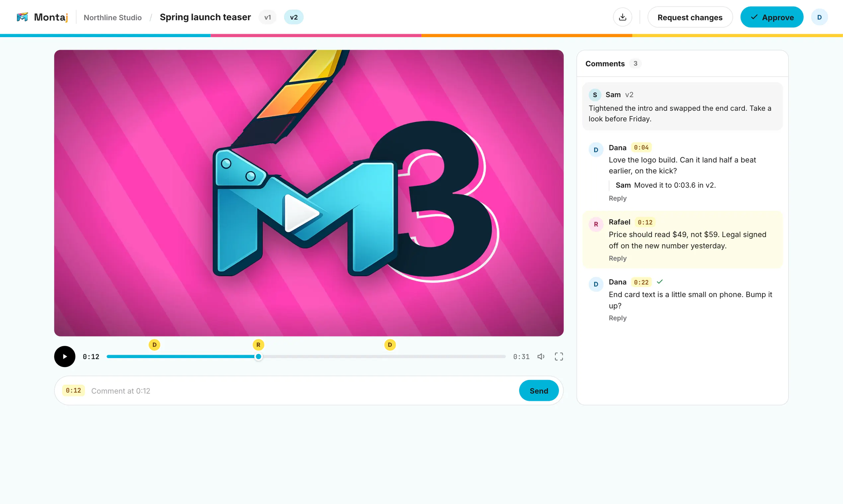
Task: Switch to version v1
Action: 268,17
